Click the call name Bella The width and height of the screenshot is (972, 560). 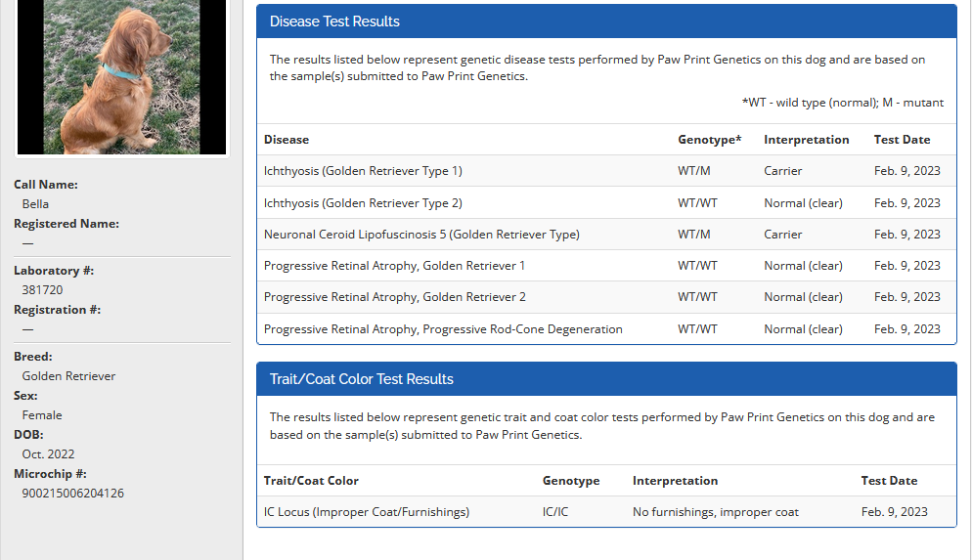(x=35, y=204)
